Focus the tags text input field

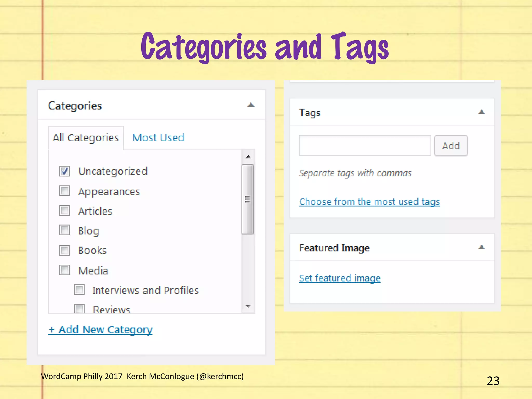[365, 145]
